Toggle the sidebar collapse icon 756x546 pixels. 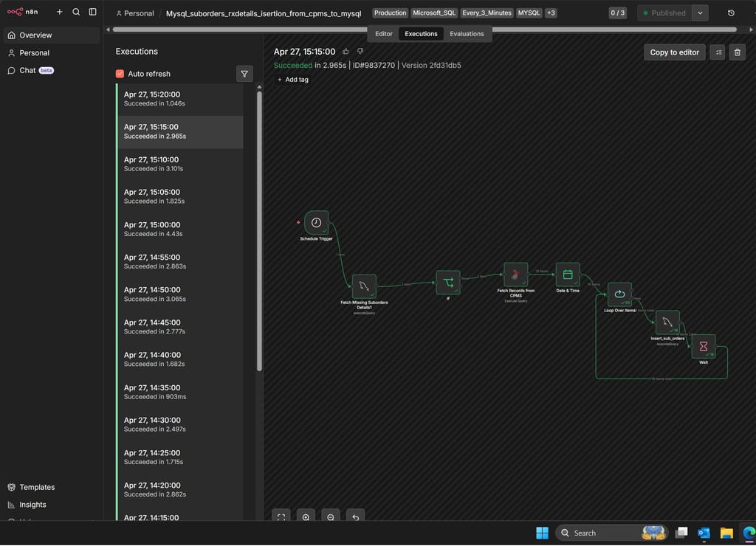92,12
